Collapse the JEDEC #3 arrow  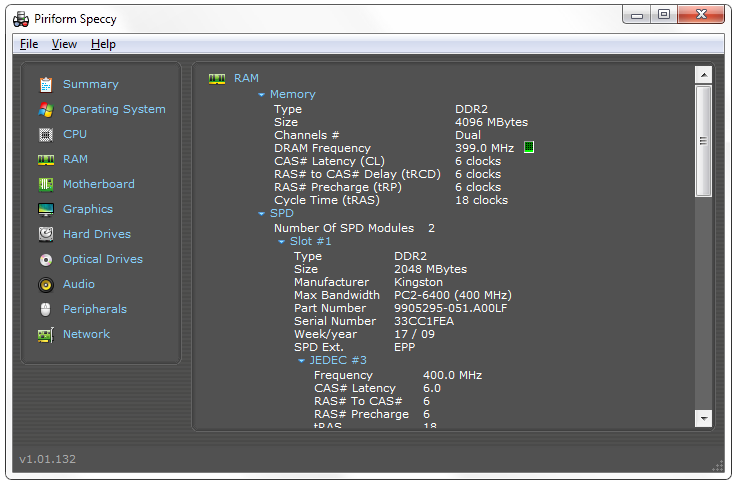[302, 360]
